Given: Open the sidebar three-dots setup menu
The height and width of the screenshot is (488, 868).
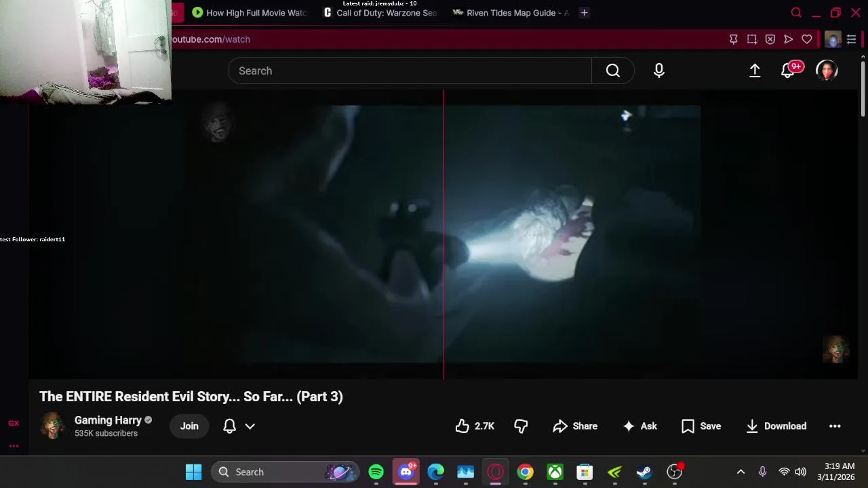Looking at the screenshot, I should [14, 446].
